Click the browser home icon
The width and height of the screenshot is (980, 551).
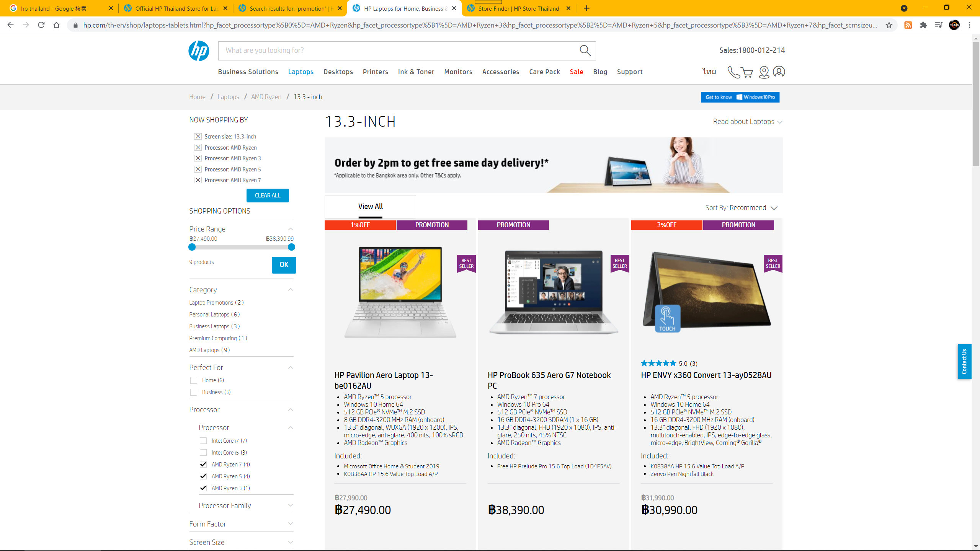[x=56, y=25]
